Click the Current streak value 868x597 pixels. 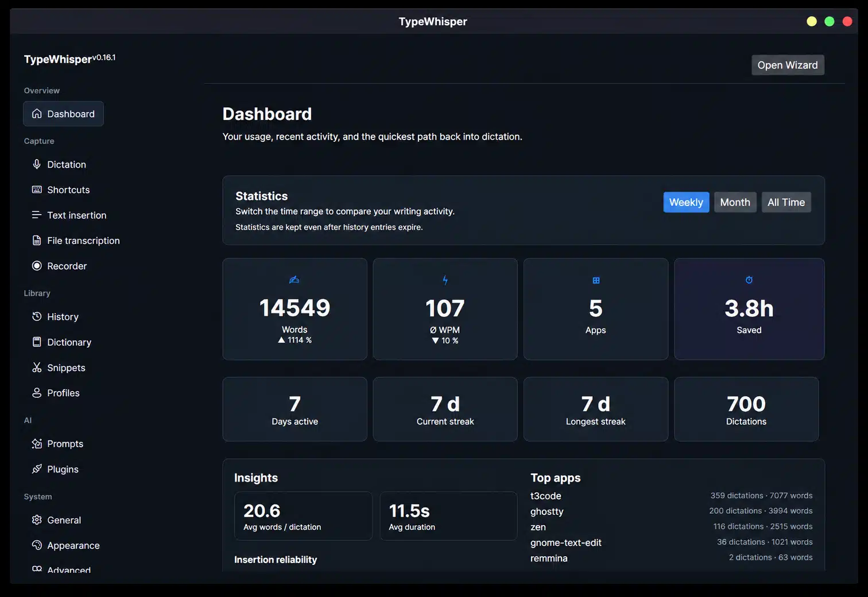[x=445, y=404]
